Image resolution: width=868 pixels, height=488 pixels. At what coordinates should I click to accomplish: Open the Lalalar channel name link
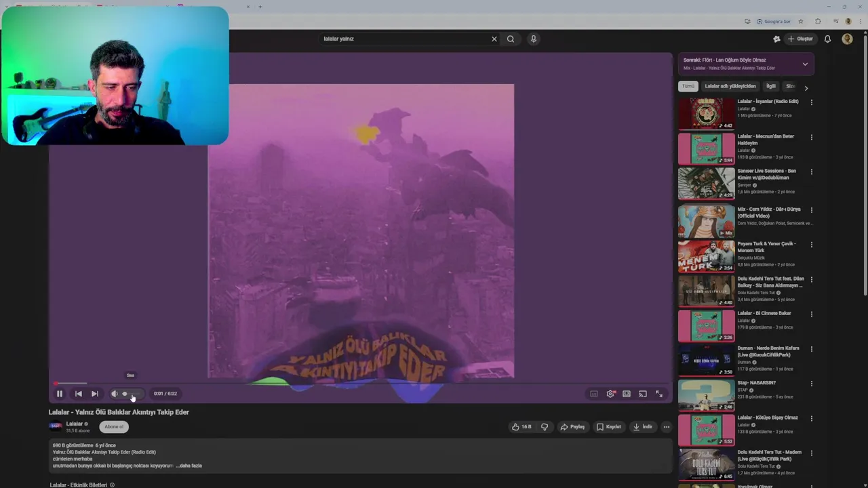click(x=74, y=424)
